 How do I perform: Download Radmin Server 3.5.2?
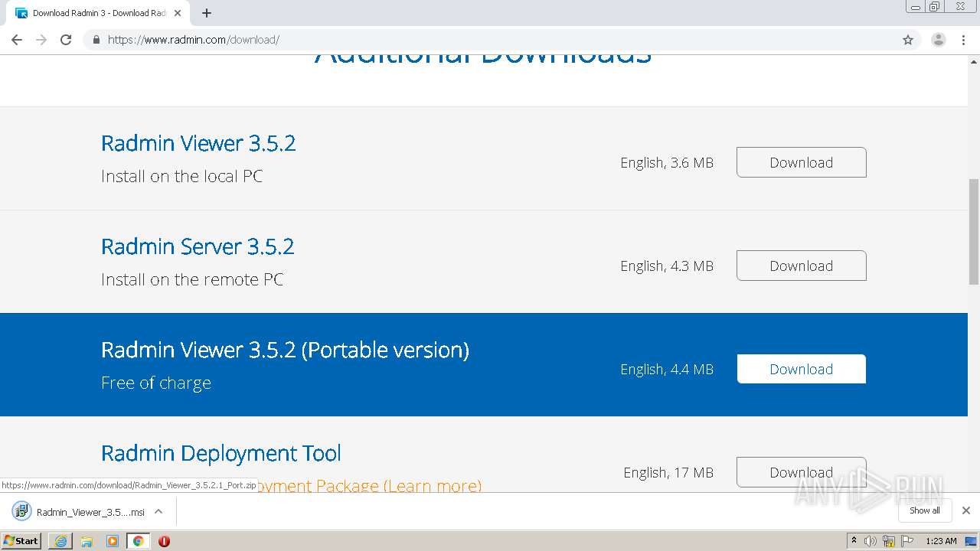tap(801, 266)
